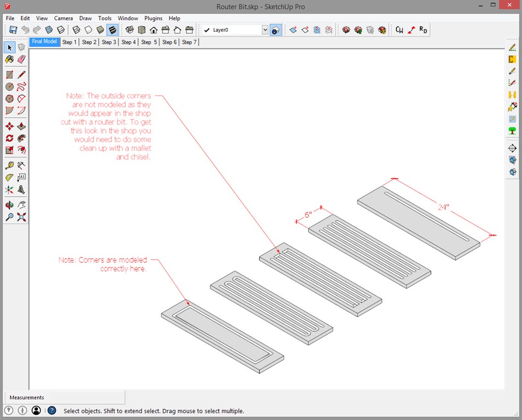
Task: Open the Final Model scene tab
Action: pyautogui.click(x=44, y=42)
